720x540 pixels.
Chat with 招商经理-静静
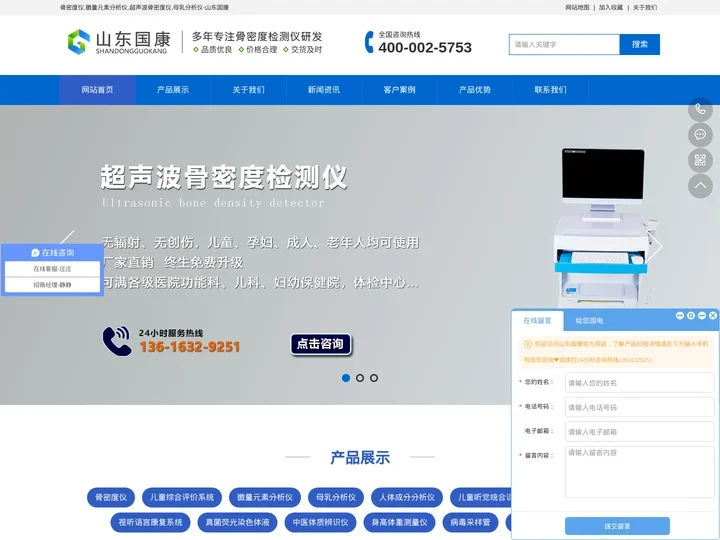(52, 285)
